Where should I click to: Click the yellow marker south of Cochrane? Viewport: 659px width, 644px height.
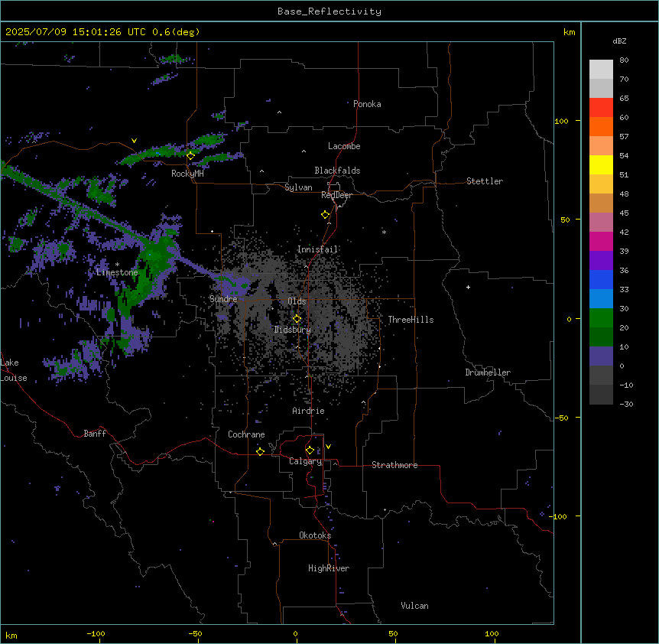260,451
